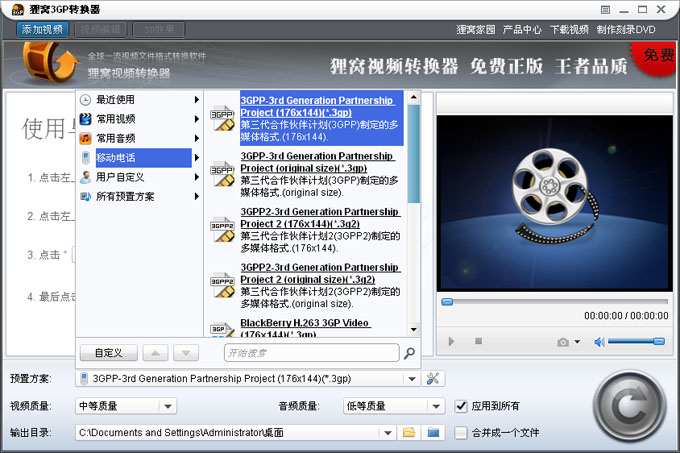680x453 pixels.
Task: Select the 3GPP2 original size format icon
Action: point(222,285)
